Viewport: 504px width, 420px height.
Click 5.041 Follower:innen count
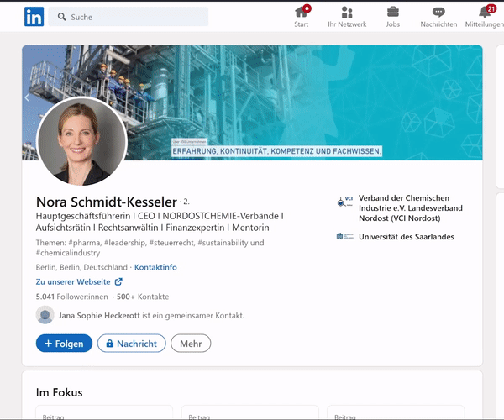click(72, 297)
